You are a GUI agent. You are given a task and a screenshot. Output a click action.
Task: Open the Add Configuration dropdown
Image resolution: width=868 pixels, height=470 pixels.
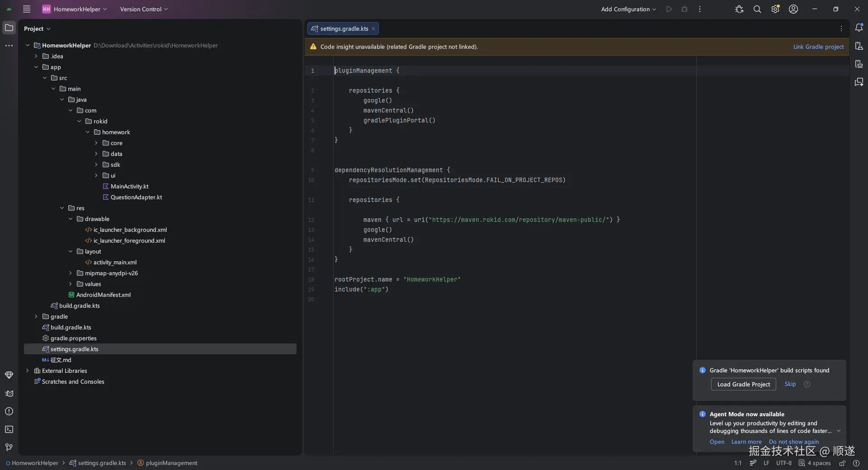[x=628, y=9]
